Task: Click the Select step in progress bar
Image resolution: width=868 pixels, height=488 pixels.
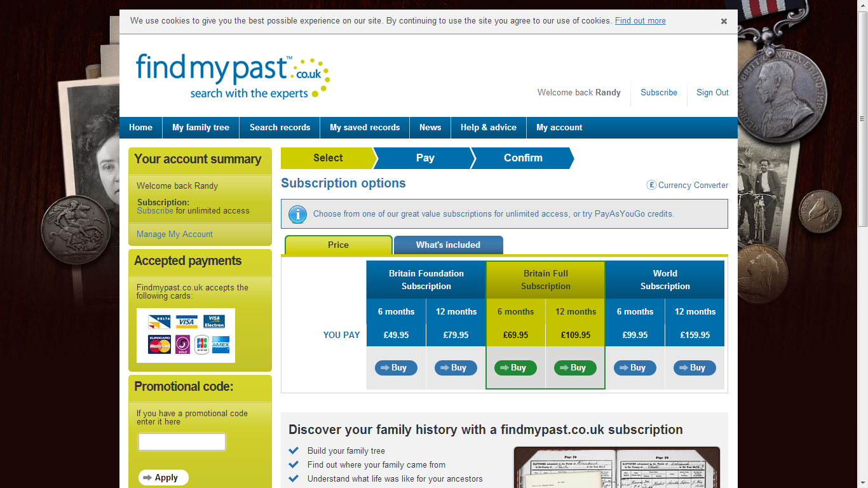Action: point(328,158)
